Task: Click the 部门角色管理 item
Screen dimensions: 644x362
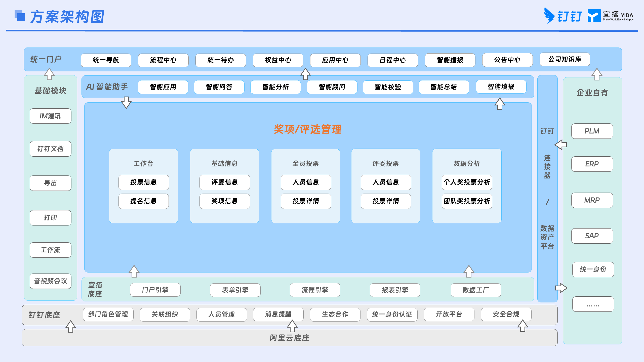Action: (x=108, y=314)
